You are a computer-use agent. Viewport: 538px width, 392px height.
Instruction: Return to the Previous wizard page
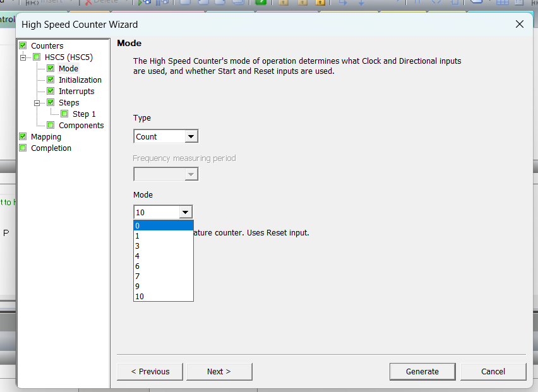150,371
